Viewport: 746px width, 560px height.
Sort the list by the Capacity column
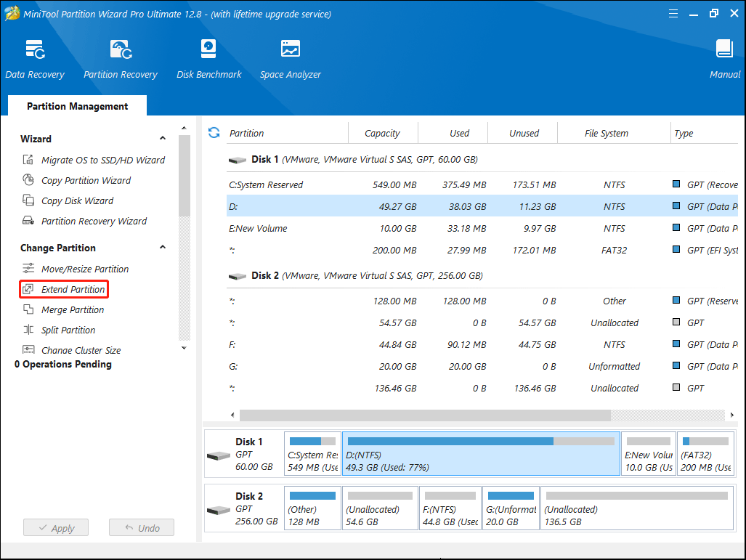(x=382, y=133)
